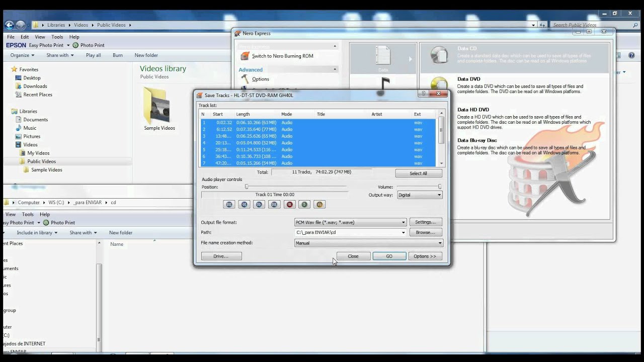Click the Burn button in Explorer toolbar
Image resolution: width=644 pixels, height=362 pixels.
pyautogui.click(x=118, y=55)
